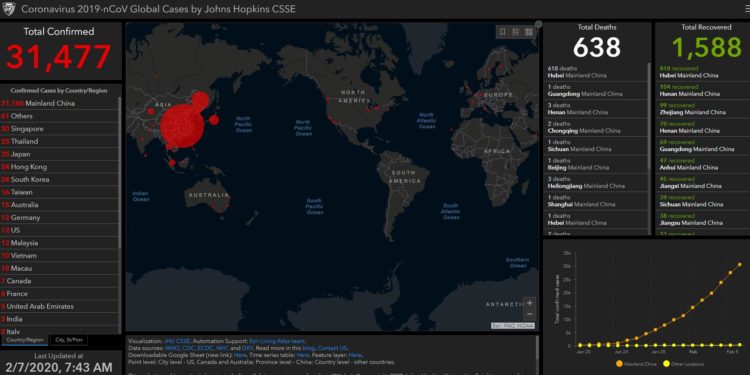Open the basemap gallery grid icon
Viewport: 750px width, 375px height.
529,32
